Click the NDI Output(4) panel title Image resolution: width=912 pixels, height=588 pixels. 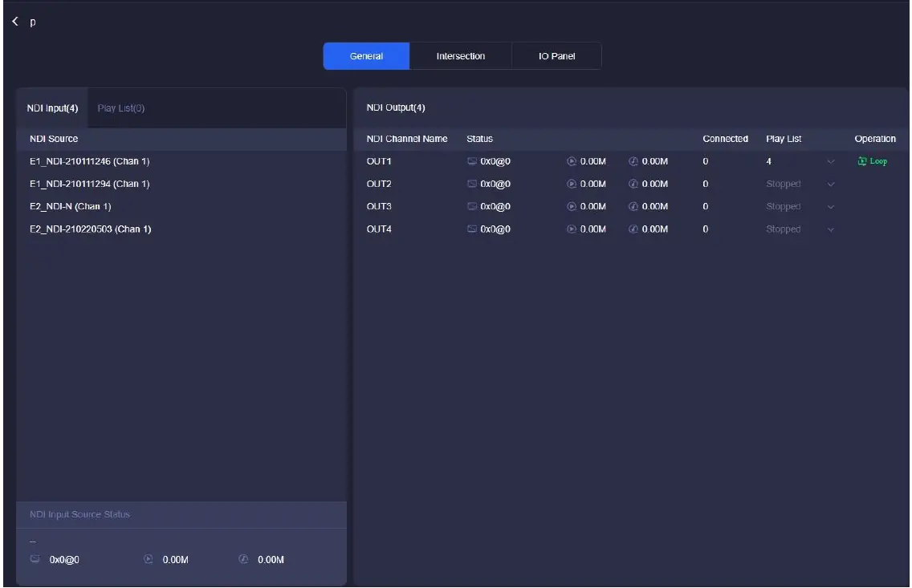[396, 107]
